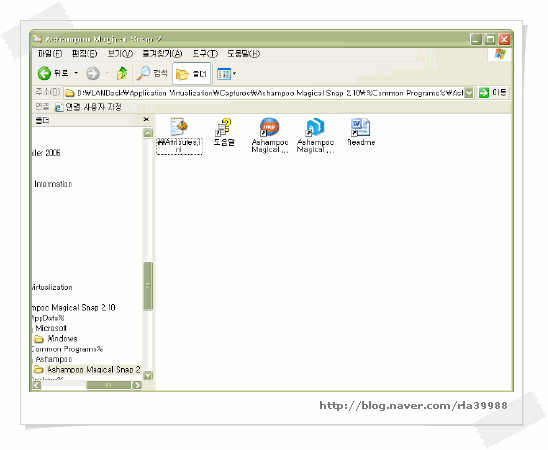The width and height of the screenshot is (548, 450).
Task: Click the folder tree scroll down arrow
Action: pos(148,375)
